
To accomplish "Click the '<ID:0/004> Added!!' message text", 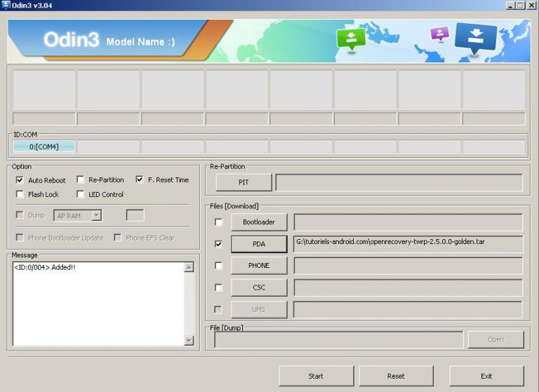I will click(x=45, y=267).
